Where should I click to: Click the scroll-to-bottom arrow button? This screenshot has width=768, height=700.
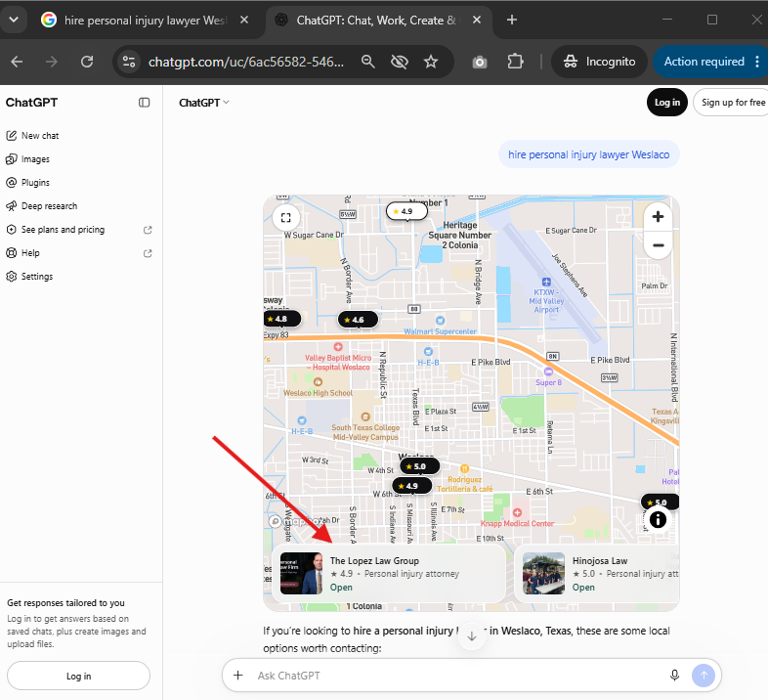point(472,636)
